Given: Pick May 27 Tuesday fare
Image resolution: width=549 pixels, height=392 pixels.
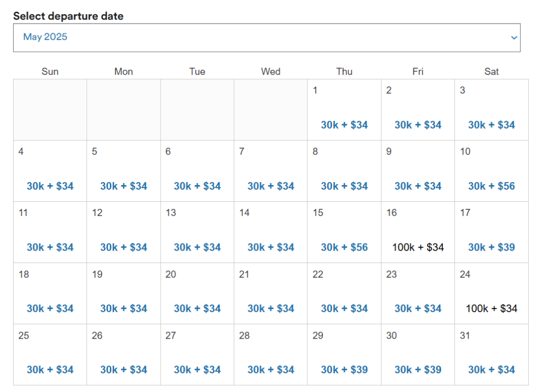Looking at the screenshot, I should click(197, 355).
